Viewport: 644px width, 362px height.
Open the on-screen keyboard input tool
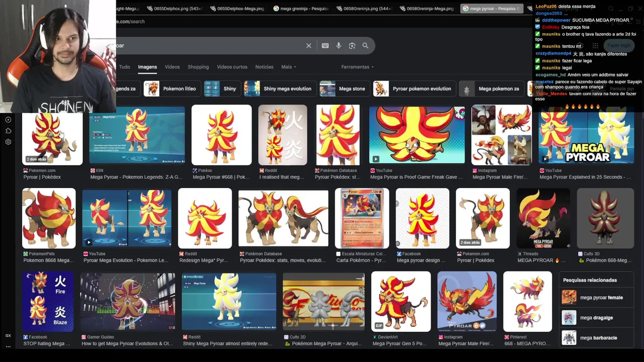tap(325, 46)
